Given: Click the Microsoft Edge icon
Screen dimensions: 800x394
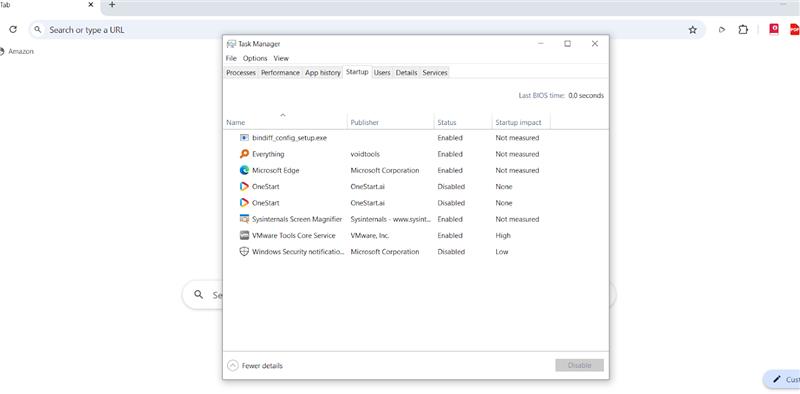Looking at the screenshot, I should pyautogui.click(x=244, y=170).
